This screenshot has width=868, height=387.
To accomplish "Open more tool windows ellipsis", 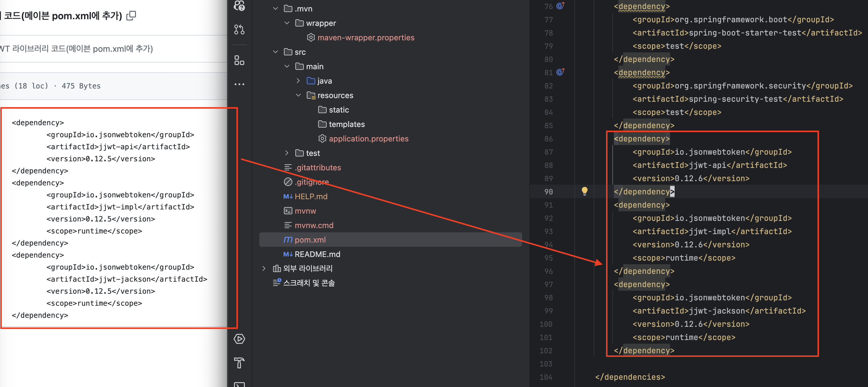I will click(x=239, y=84).
